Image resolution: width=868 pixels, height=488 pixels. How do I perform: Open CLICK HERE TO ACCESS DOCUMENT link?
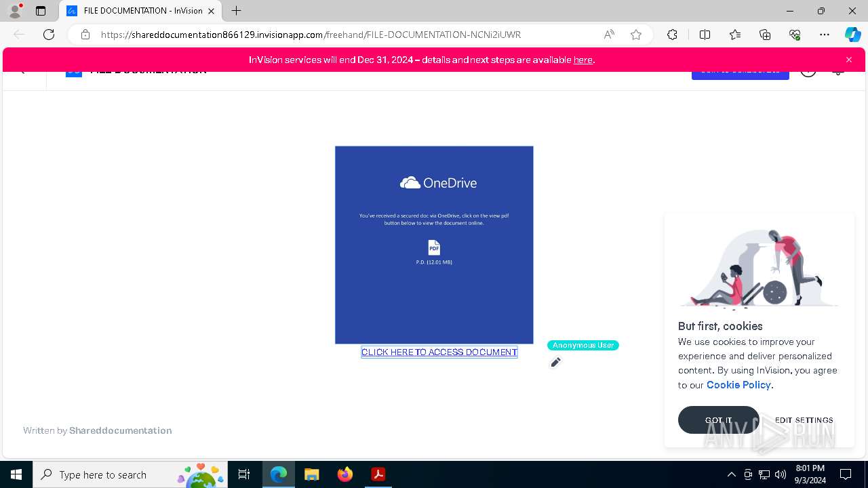click(439, 352)
